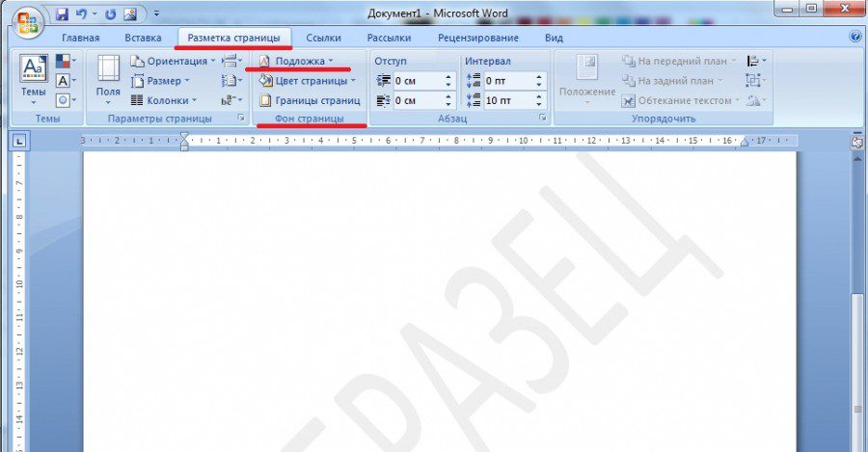868x452 pixels.
Task: Decrease spacing after with down arrow
Action: 539,104
